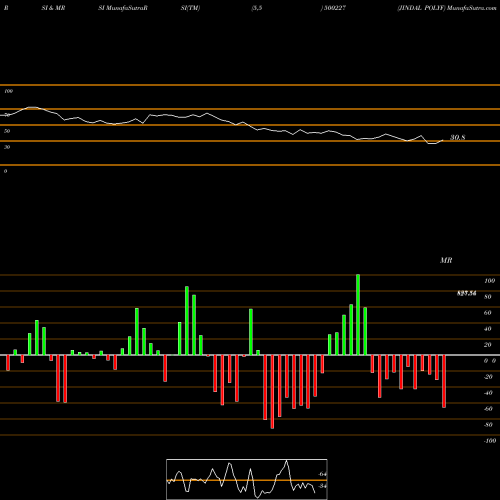Click the 500227 stock code text

click(x=334, y=8)
